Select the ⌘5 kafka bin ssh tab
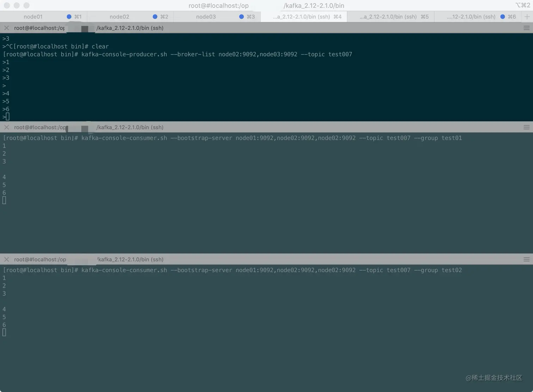The width and height of the screenshot is (533, 392). click(x=391, y=17)
